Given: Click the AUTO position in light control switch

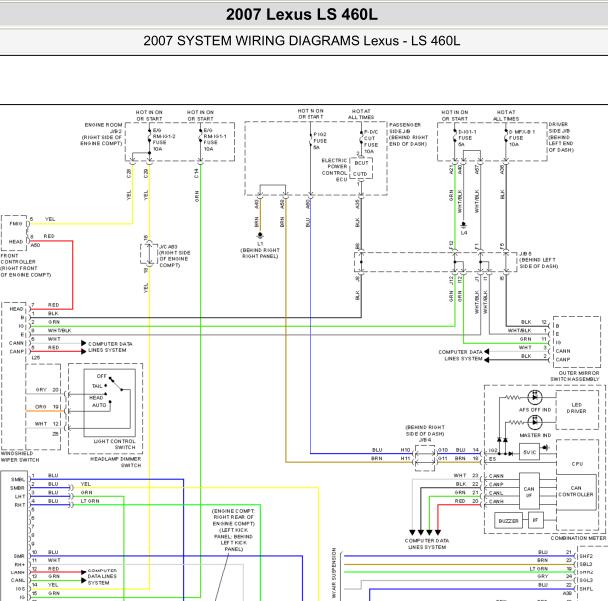Looking at the screenshot, I should [99, 405].
